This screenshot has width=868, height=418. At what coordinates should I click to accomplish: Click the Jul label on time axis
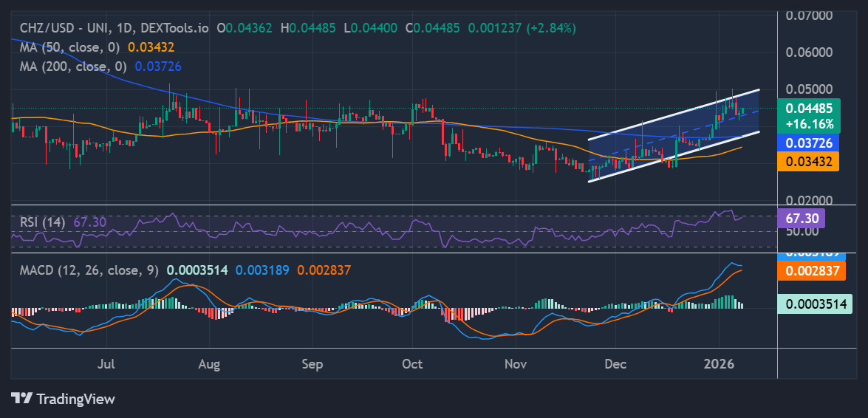point(106,364)
